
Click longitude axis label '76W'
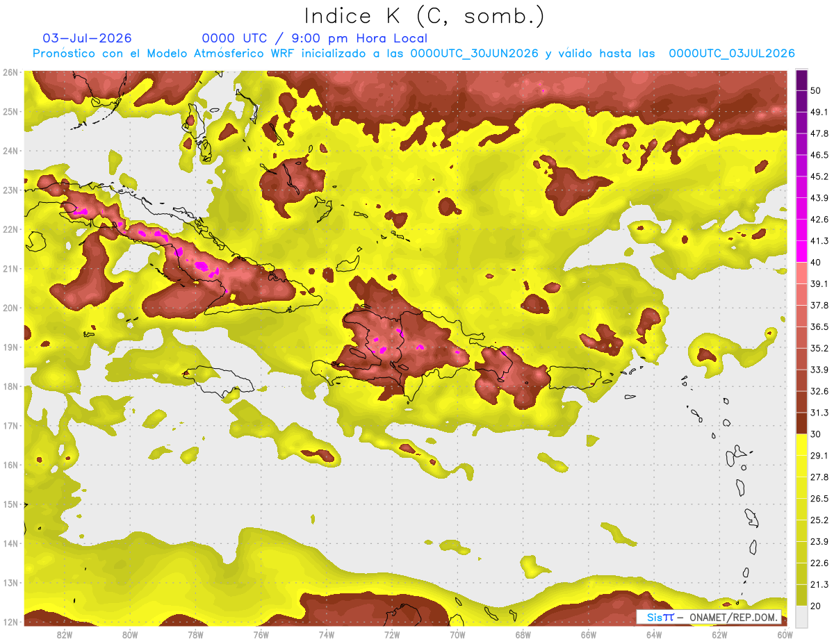(261, 635)
